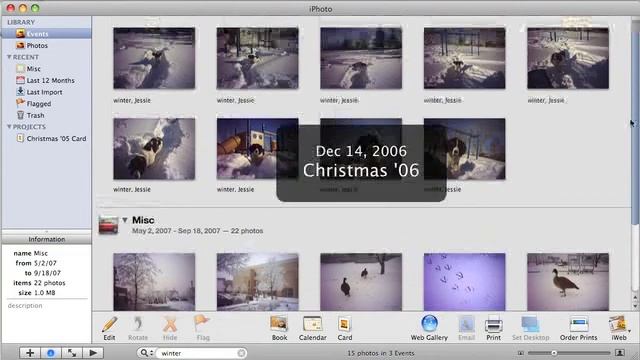The image size is (640, 360).
Task: Open the search magnifier options dropdown
Action: tap(147, 353)
